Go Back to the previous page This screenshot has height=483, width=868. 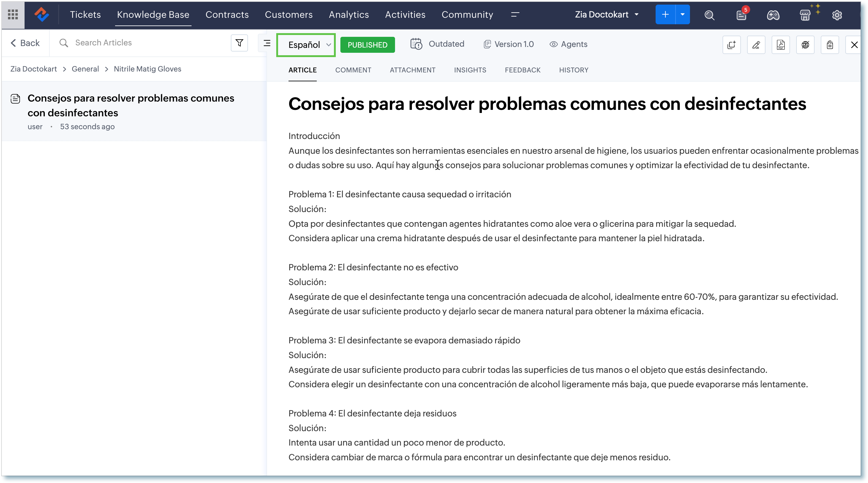pos(25,43)
